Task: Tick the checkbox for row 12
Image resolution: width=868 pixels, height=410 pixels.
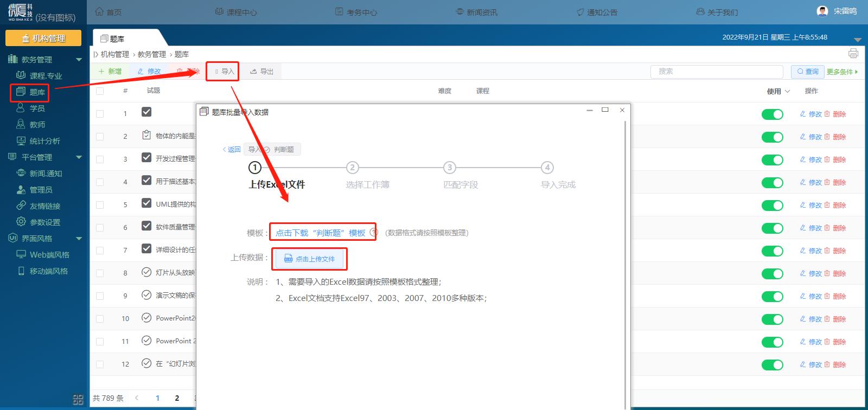Action: pyautogui.click(x=100, y=364)
